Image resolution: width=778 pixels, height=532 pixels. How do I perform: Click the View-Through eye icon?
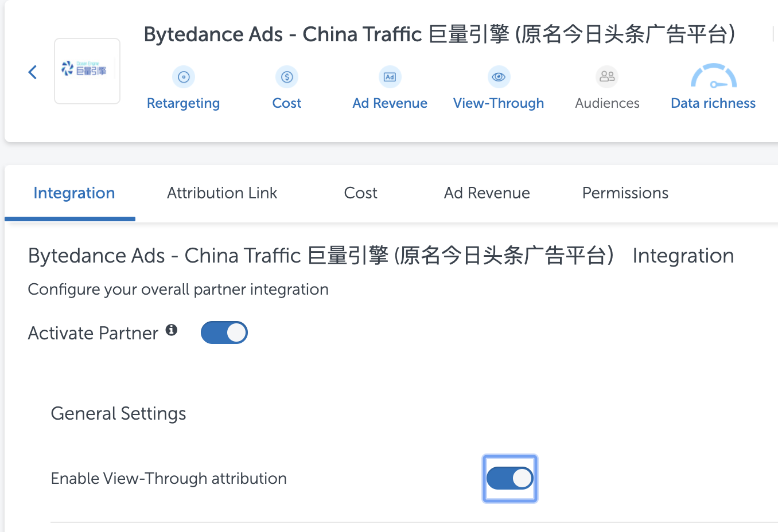[x=499, y=77]
